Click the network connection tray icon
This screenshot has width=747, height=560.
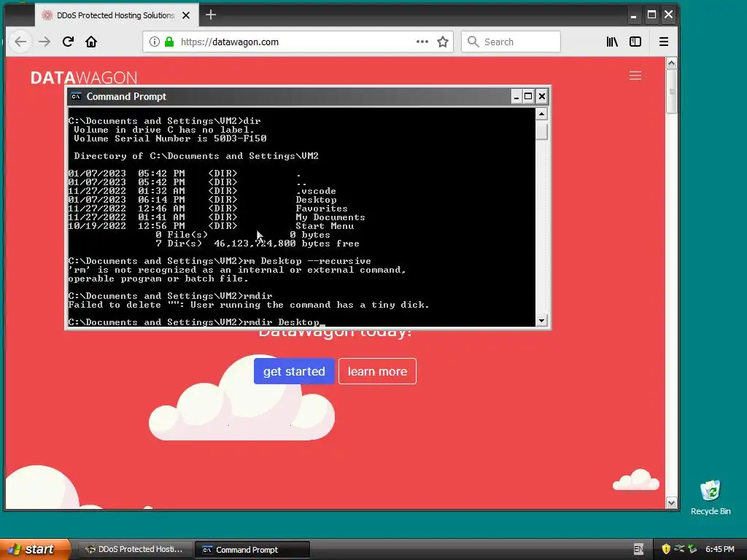click(679, 549)
